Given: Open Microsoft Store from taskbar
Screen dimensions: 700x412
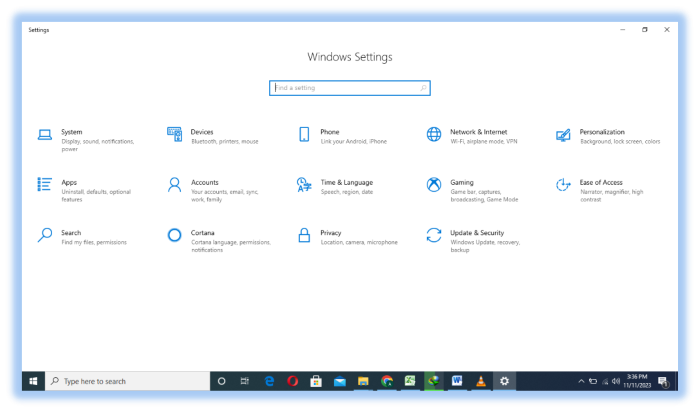Looking at the screenshot, I should tap(316, 381).
